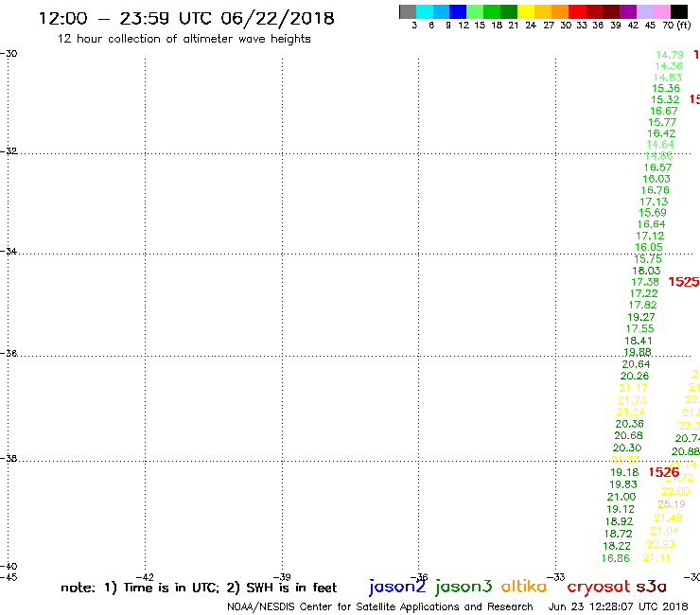Screen dimensions: 700x615
Task: Click the wave height value 20.88
Action: (685, 452)
